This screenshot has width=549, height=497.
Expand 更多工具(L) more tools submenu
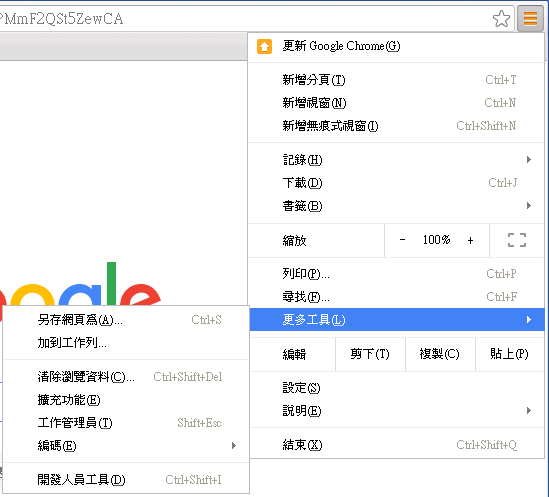pyautogui.click(x=397, y=320)
